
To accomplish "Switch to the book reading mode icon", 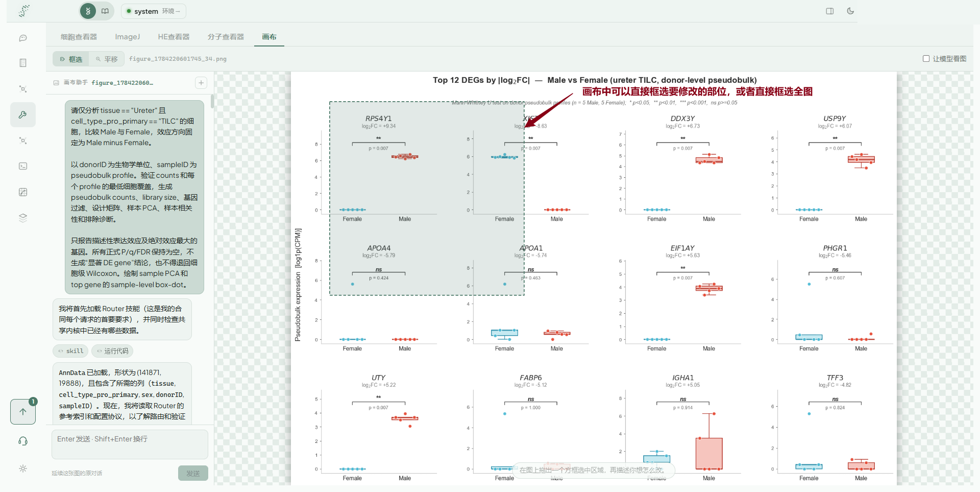I will pyautogui.click(x=105, y=11).
